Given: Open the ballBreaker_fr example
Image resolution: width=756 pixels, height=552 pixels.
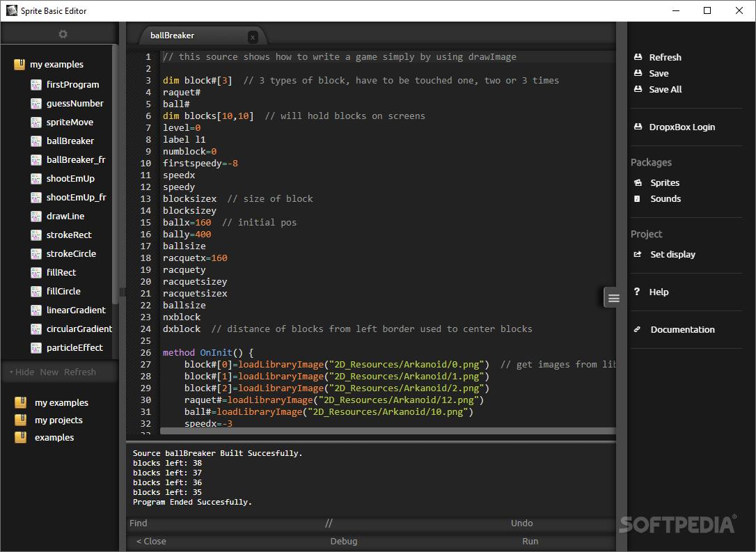Looking at the screenshot, I should click(76, 160).
